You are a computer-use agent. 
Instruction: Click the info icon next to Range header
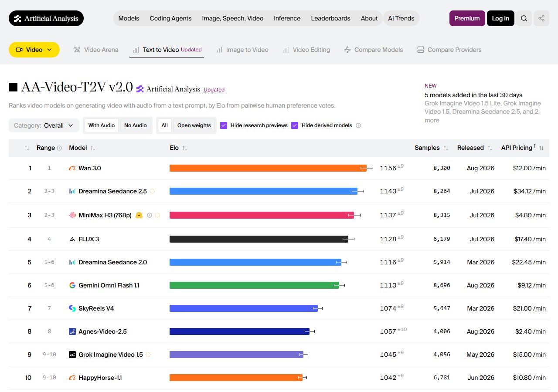click(x=59, y=148)
